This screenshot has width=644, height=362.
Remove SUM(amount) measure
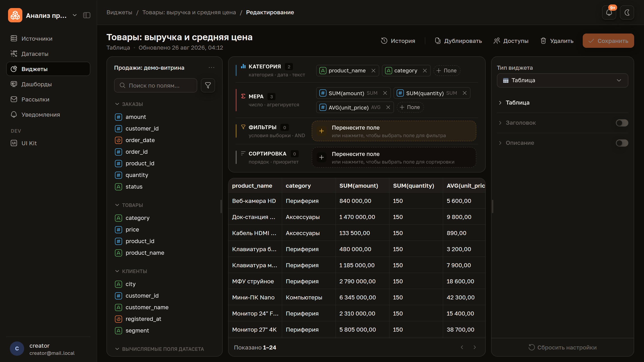385,93
